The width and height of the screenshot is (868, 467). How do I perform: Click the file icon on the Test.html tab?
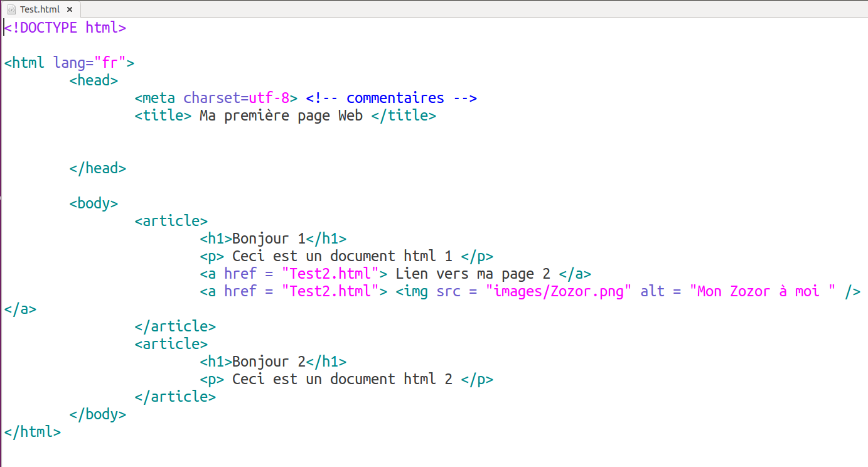11,9
